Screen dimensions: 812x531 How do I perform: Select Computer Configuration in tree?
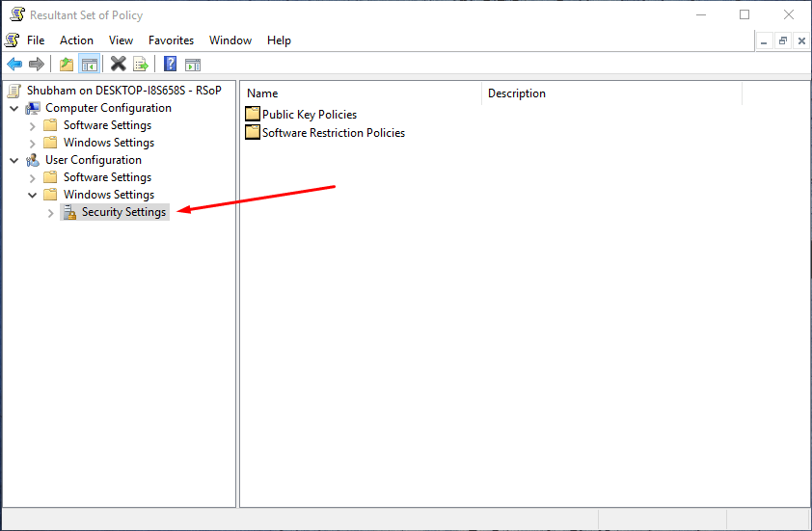click(x=108, y=108)
